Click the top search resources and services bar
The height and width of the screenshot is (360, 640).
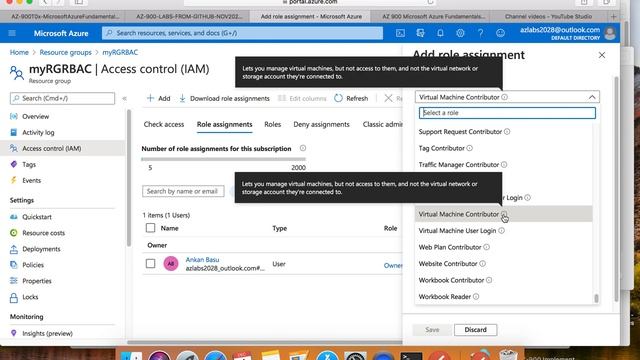point(242,33)
